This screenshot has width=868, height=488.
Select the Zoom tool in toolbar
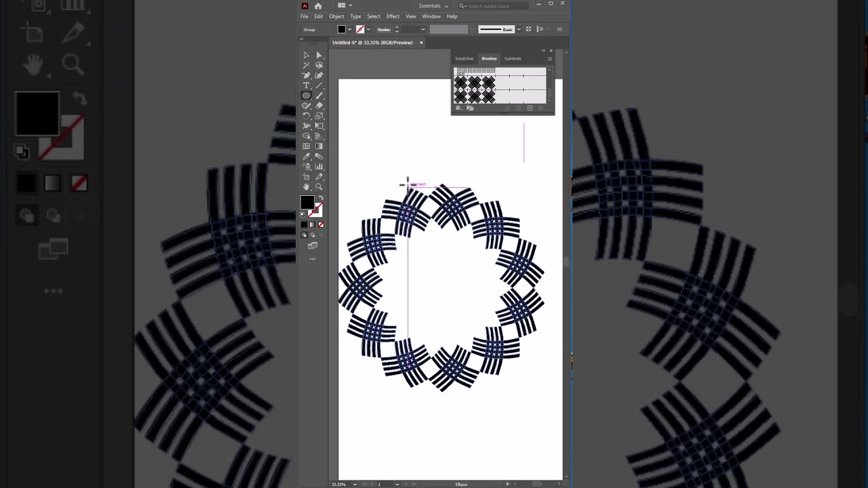click(319, 187)
